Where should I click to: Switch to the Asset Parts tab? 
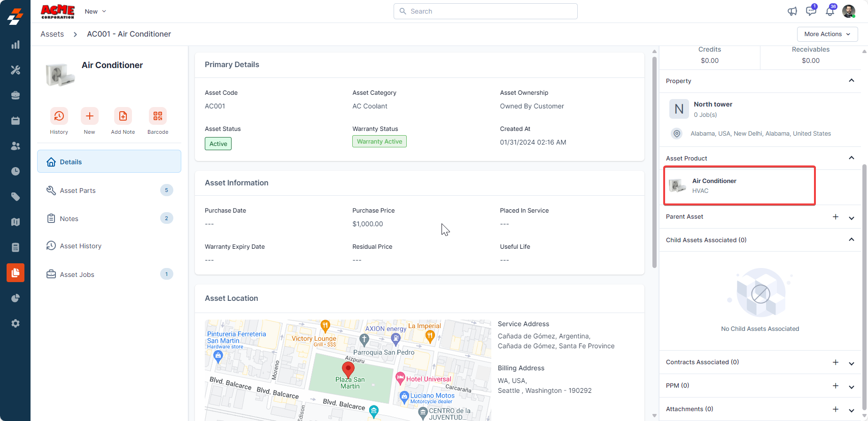point(78,191)
